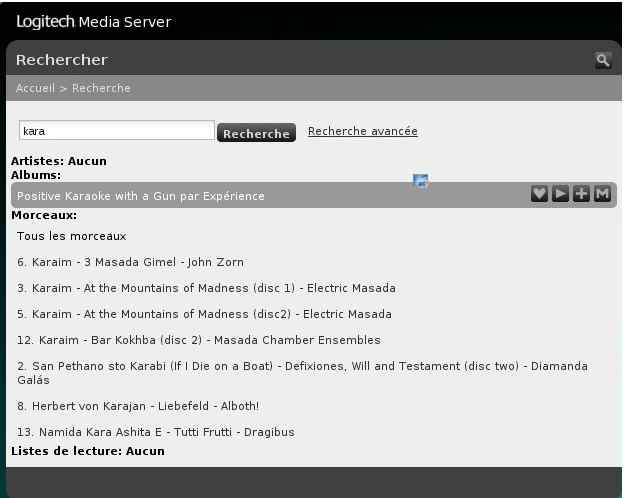Viewport: 624px width, 498px height.
Task: Open Namida Kara Ashita E track
Action: (156, 432)
